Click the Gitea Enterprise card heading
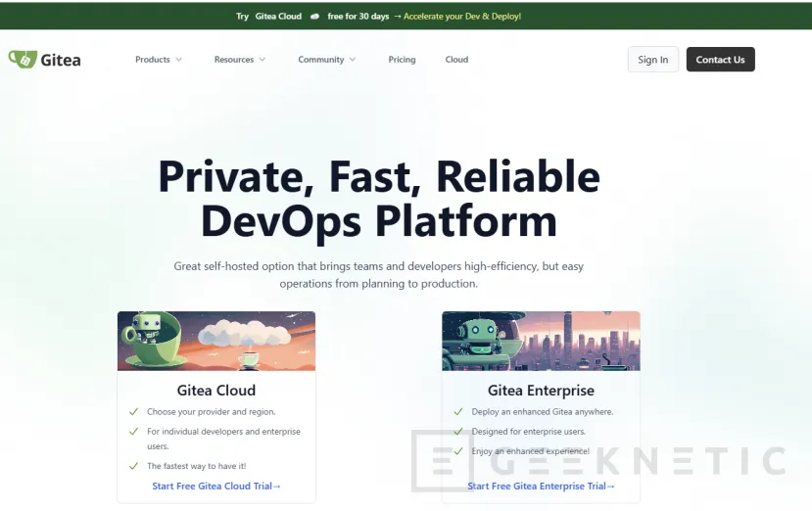812x511 pixels. click(541, 391)
